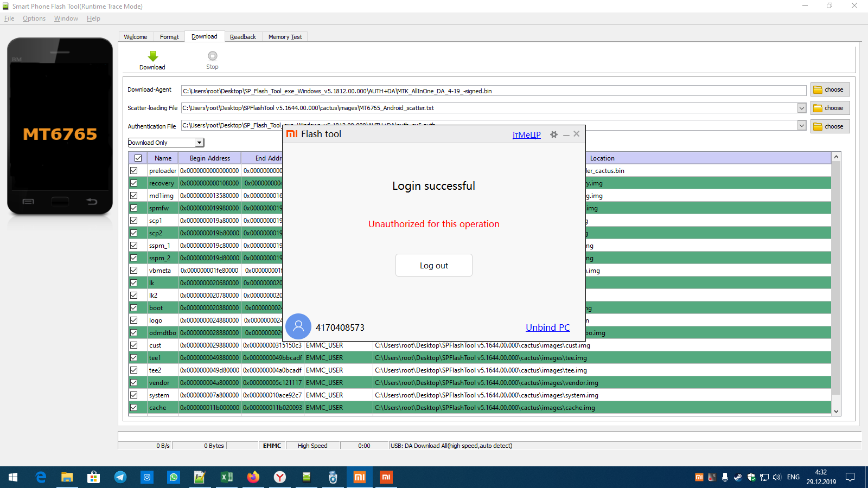Click the Download-Agent path field
This screenshot has width=868, height=488.
(x=494, y=91)
